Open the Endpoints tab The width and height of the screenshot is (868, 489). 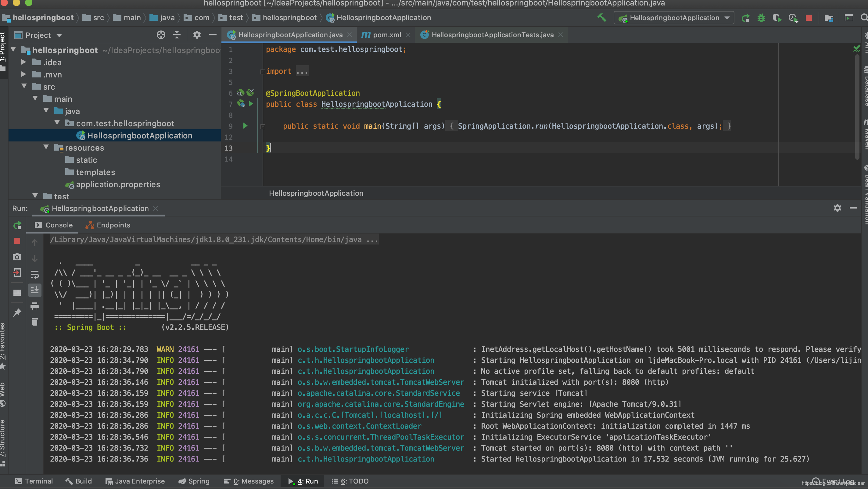pos(108,225)
